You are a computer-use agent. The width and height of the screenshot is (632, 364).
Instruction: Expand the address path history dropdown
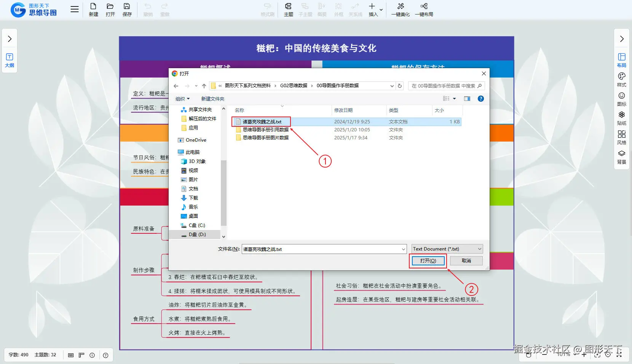392,86
